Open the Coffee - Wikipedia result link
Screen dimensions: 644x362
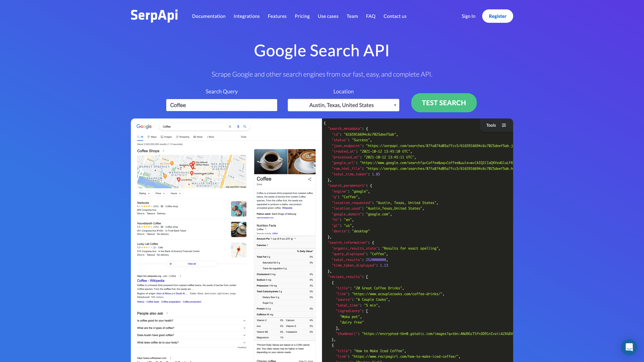150,281
